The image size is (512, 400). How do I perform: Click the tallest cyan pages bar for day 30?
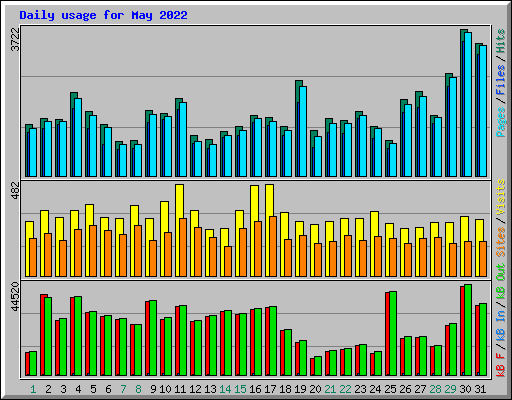point(468,104)
